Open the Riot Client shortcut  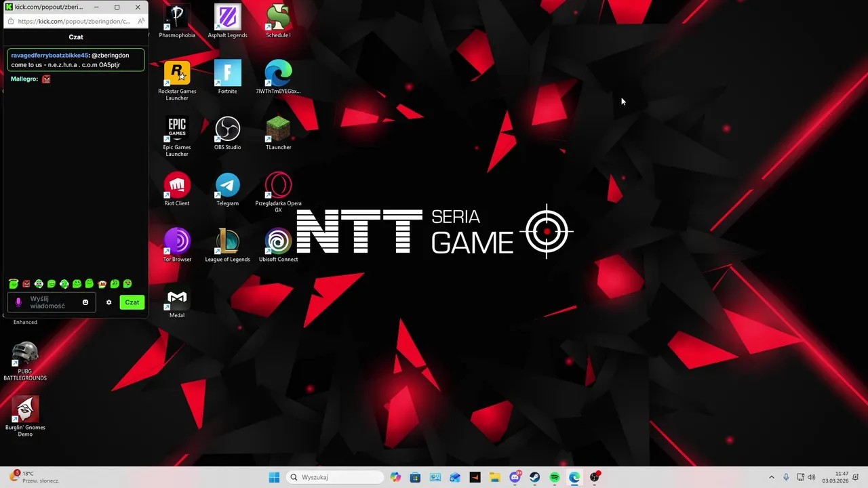177,189
